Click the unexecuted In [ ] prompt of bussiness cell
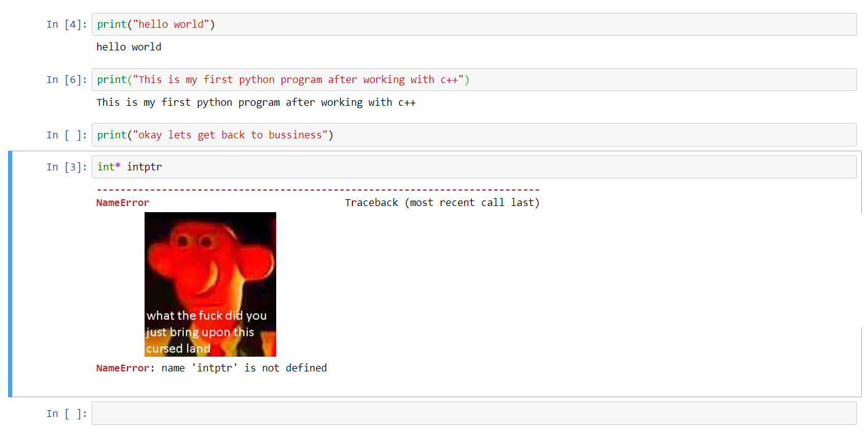868x436 pixels. pos(67,135)
